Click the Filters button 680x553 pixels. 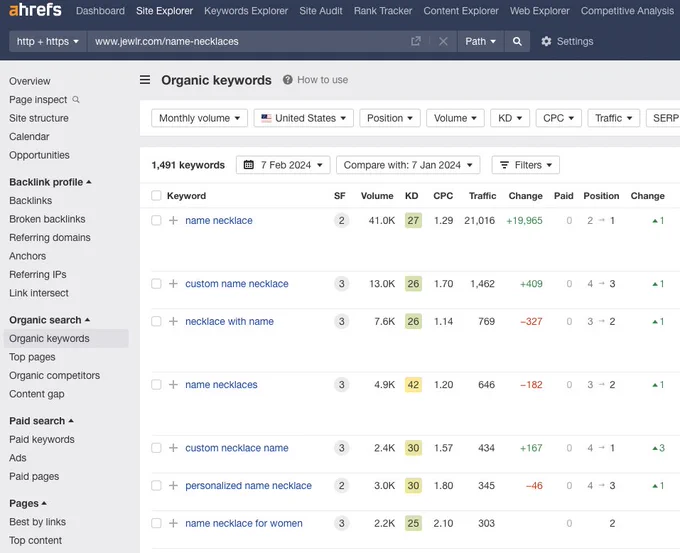tap(525, 165)
